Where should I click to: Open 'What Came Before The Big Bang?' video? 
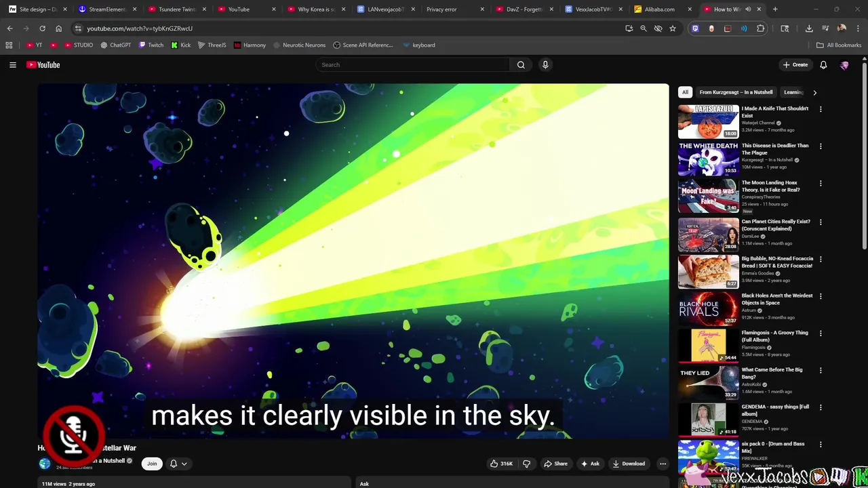coord(772,373)
